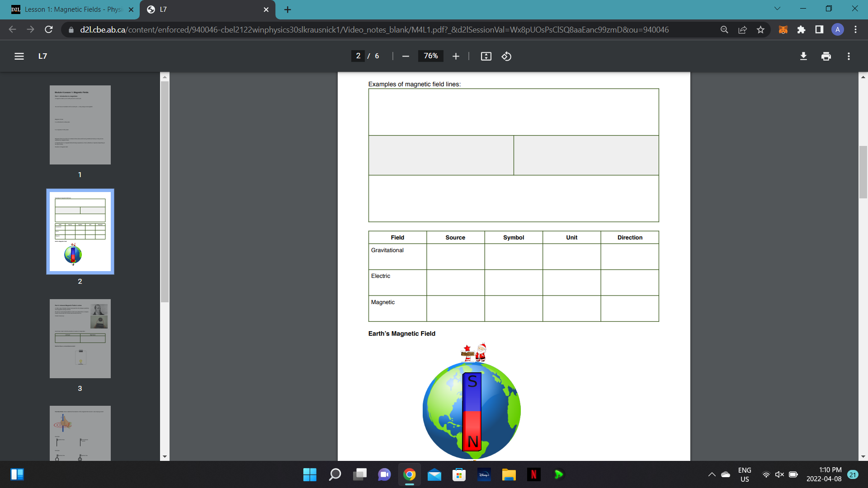The image size is (868, 488).
Task: Toggle the PDF sidebar menu button
Action: [x=19, y=56]
